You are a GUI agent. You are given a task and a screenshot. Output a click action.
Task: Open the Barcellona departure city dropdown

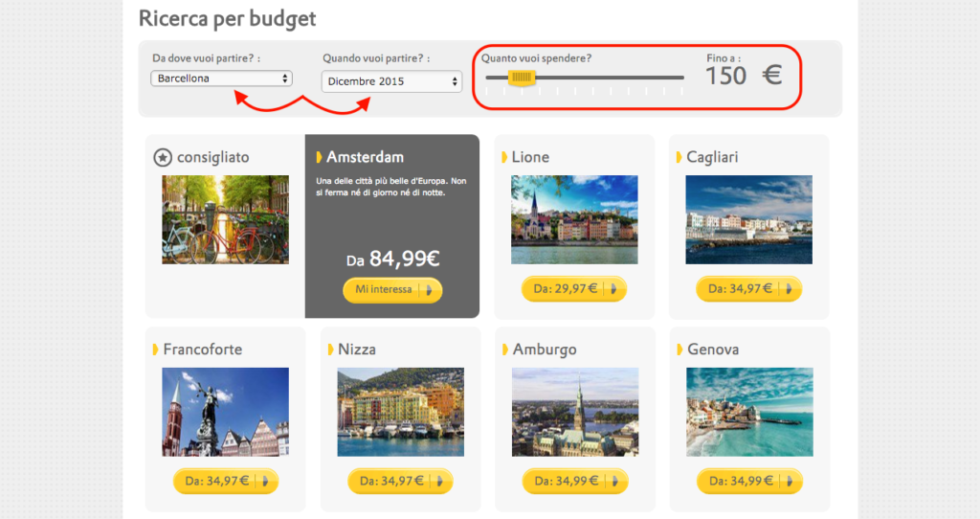click(x=221, y=79)
